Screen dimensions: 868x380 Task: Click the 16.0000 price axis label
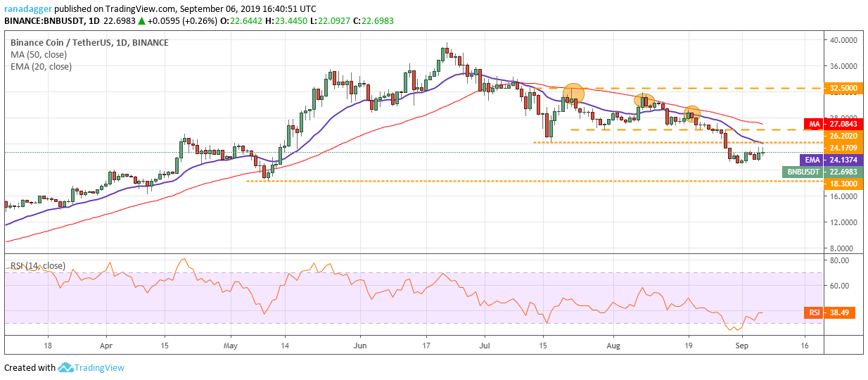(843, 196)
